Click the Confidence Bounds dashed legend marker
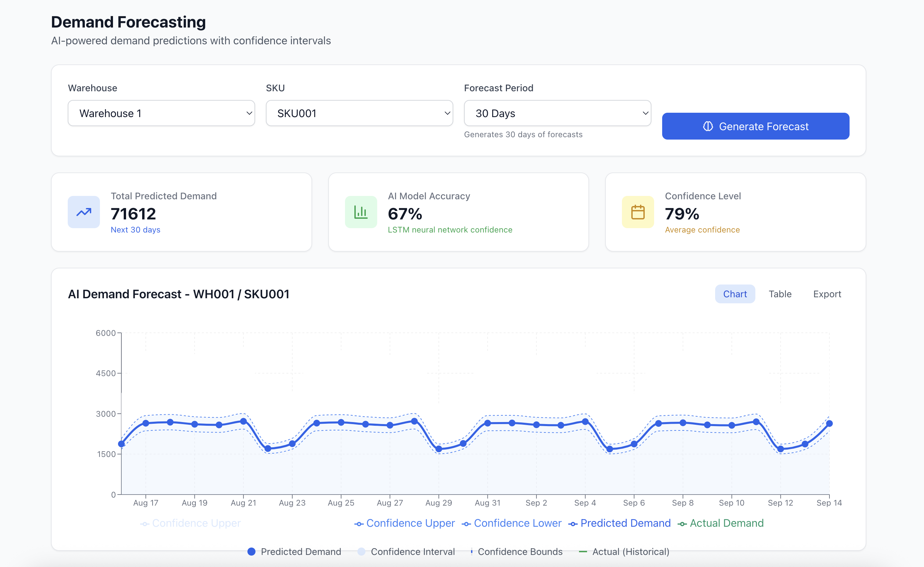 click(x=471, y=551)
